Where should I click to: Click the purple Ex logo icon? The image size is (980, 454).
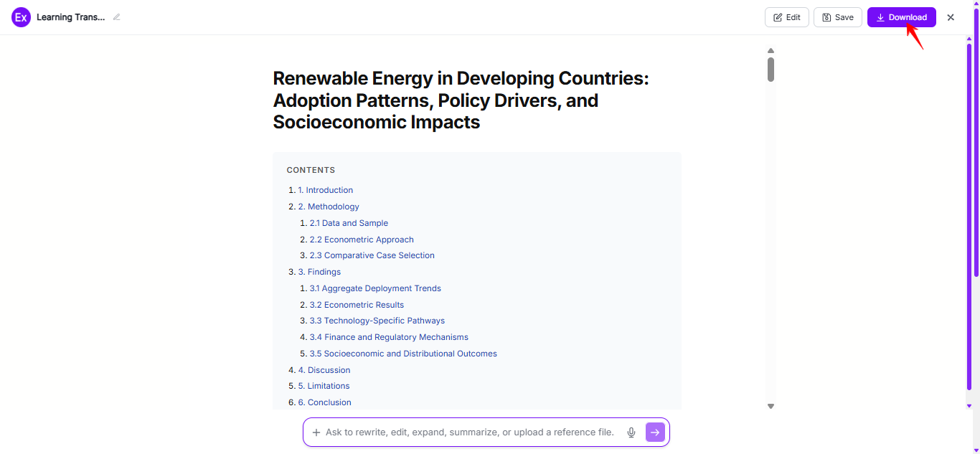[22, 17]
